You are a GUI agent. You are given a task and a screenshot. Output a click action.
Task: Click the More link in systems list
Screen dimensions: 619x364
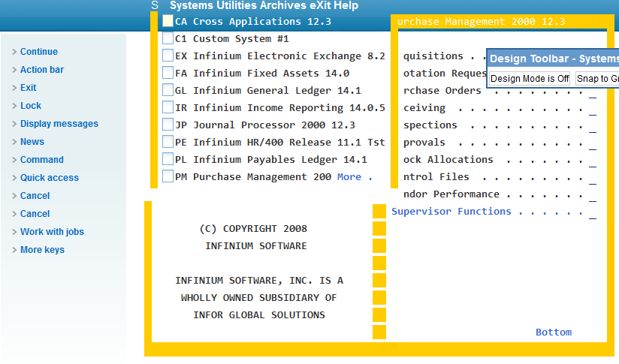pos(349,176)
